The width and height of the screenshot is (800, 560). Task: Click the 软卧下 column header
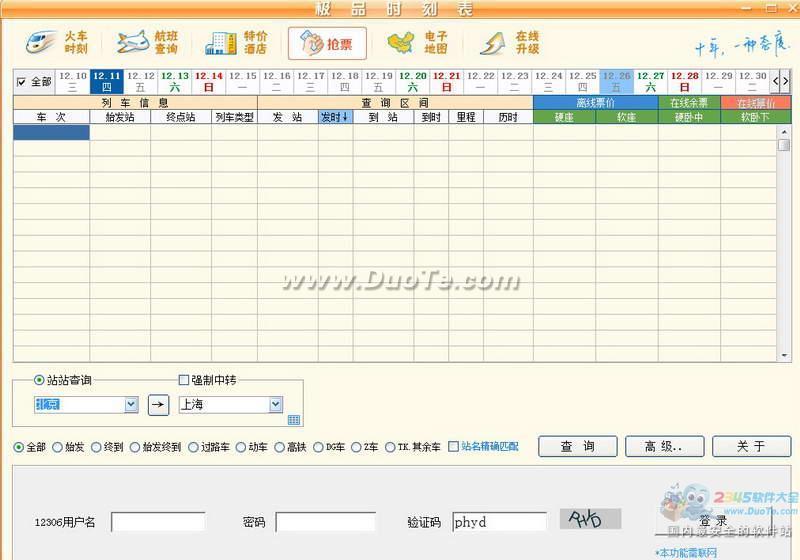click(756, 117)
